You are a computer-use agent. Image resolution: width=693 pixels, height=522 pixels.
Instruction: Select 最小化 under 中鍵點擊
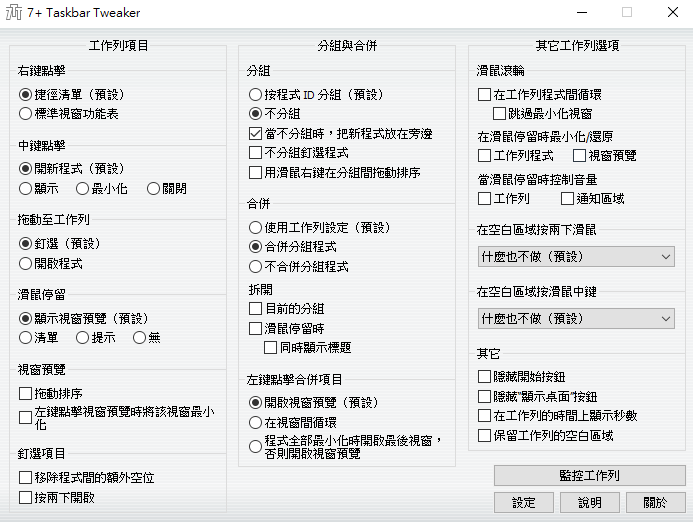pyautogui.click(x=102, y=189)
